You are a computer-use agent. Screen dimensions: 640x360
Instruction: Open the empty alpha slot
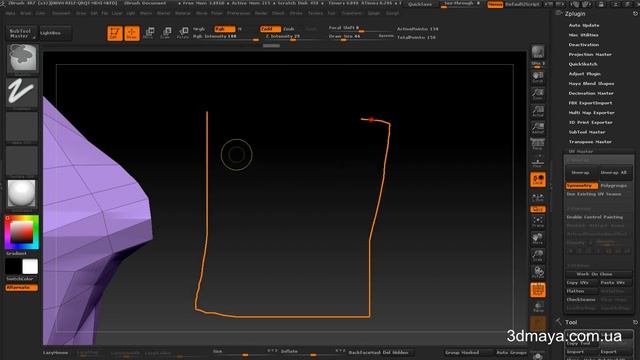point(22,127)
